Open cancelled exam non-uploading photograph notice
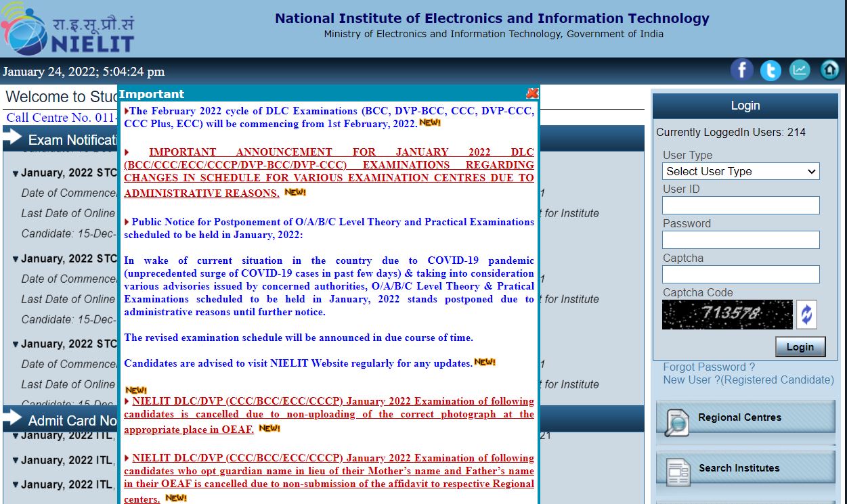The height and width of the screenshot is (504, 847). (329, 415)
